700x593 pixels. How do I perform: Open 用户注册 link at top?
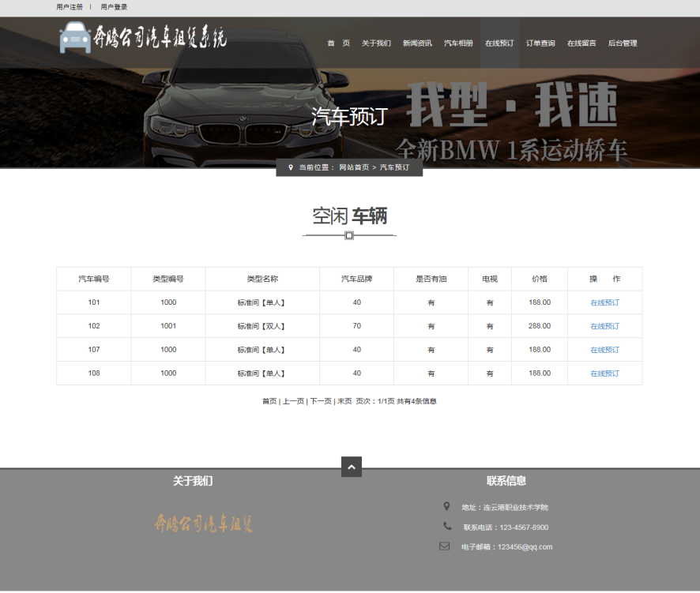point(70,6)
